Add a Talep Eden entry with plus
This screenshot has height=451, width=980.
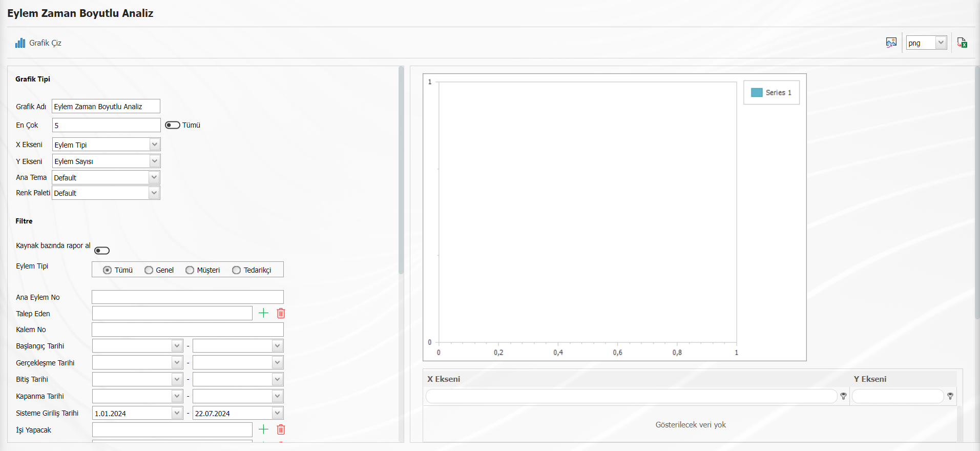(263, 313)
